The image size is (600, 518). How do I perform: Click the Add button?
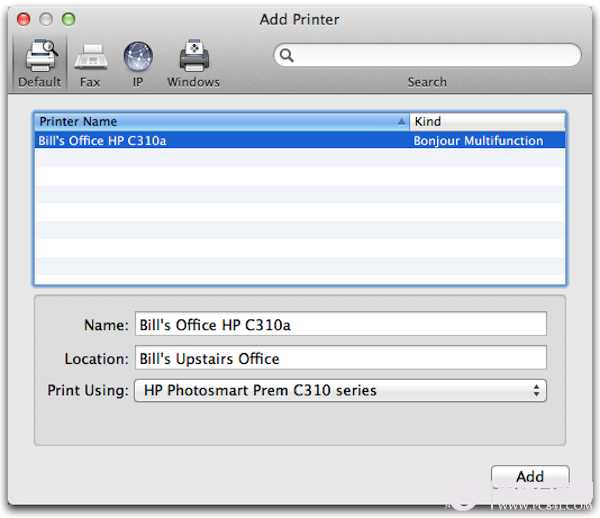pos(530,477)
